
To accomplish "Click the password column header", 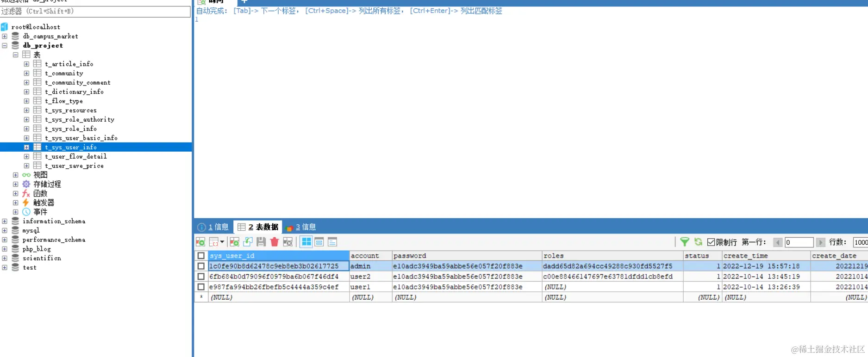I will point(467,256).
